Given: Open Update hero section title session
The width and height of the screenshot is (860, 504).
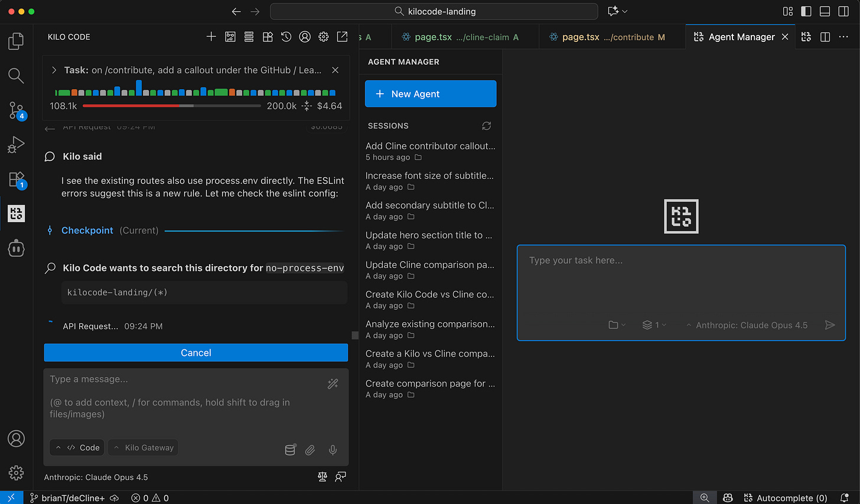Looking at the screenshot, I should pos(431,240).
